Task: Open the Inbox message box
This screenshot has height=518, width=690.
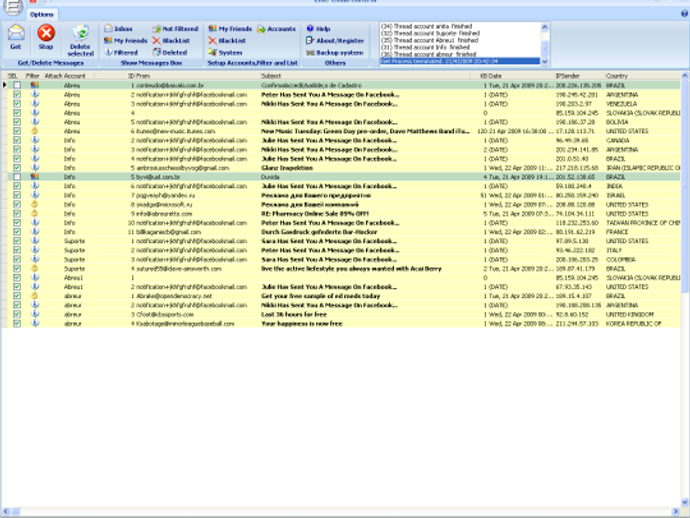Action: click(x=118, y=29)
